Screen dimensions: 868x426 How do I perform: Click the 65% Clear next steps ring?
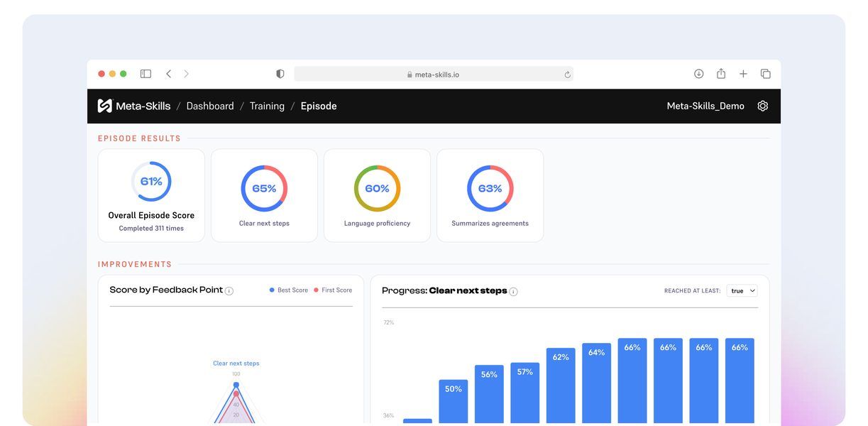(264, 189)
